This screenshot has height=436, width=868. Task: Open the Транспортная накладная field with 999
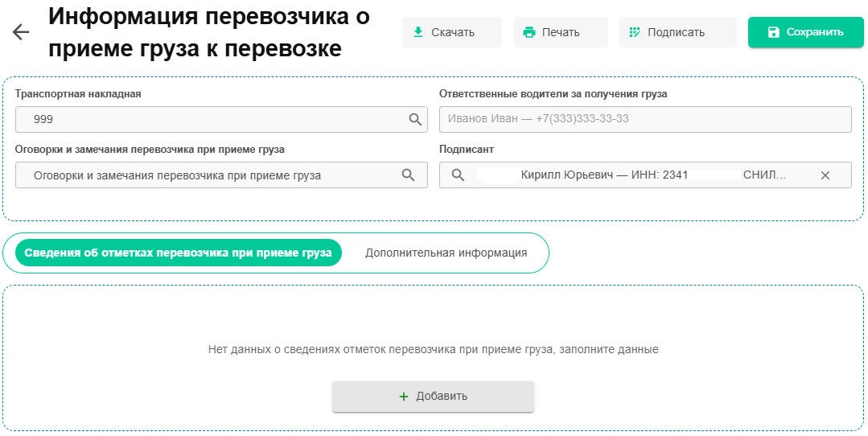click(x=221, y=119)
